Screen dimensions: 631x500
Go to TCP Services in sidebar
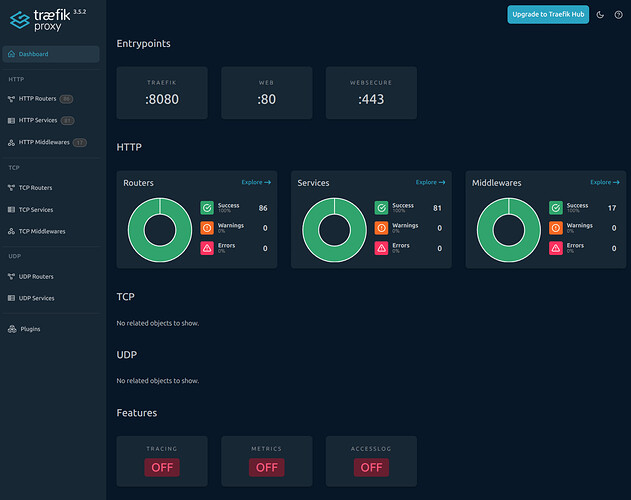click(35, 210)
